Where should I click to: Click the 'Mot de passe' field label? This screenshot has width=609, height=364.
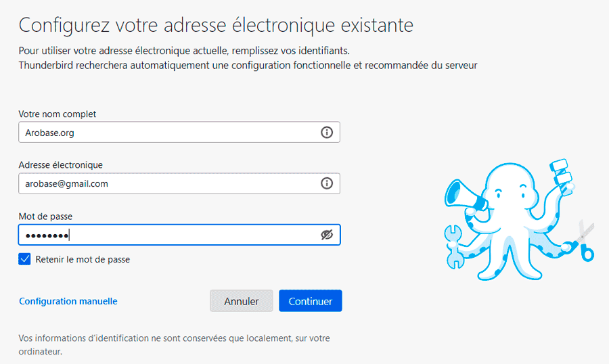click(45, 217)
